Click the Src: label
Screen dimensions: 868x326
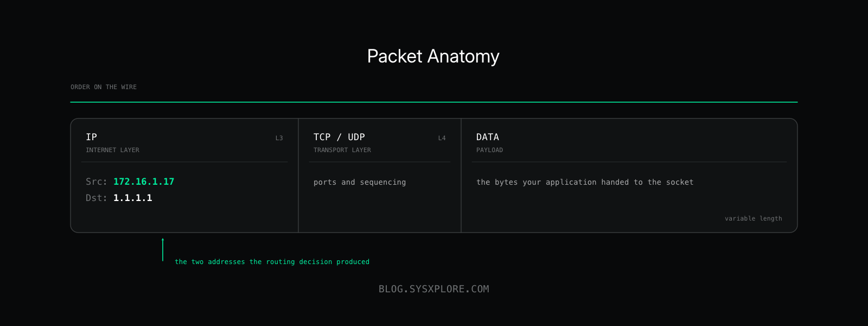click(x=97, y=181)
